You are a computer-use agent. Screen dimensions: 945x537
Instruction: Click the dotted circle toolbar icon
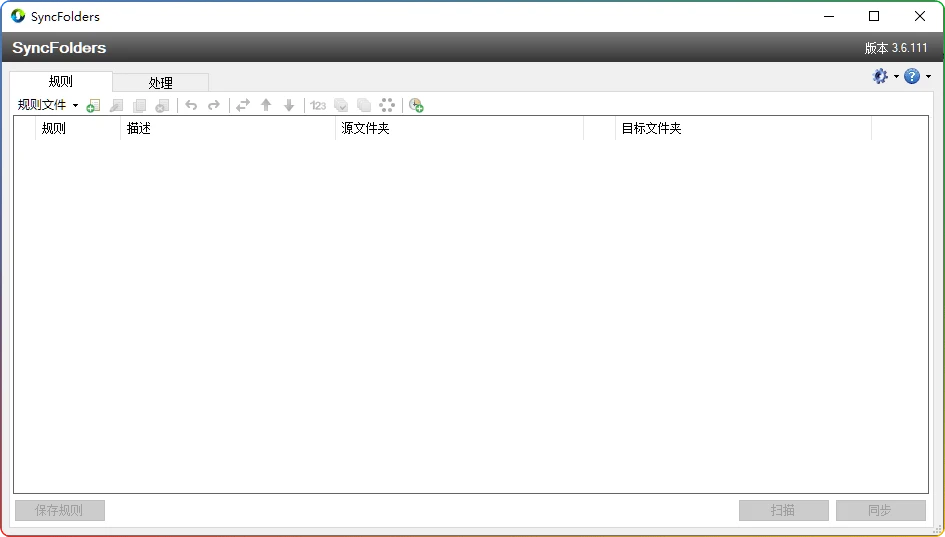[x=387, y=105]
